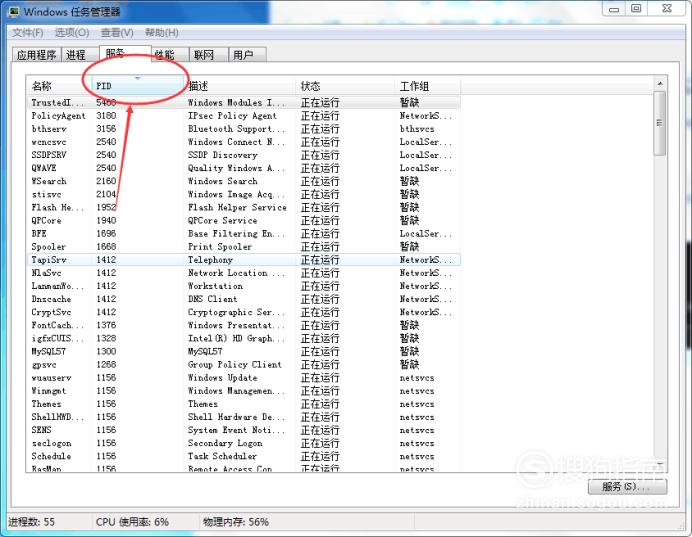
Task: Select the Flash He... service row
Action: [x=244, y=207]
